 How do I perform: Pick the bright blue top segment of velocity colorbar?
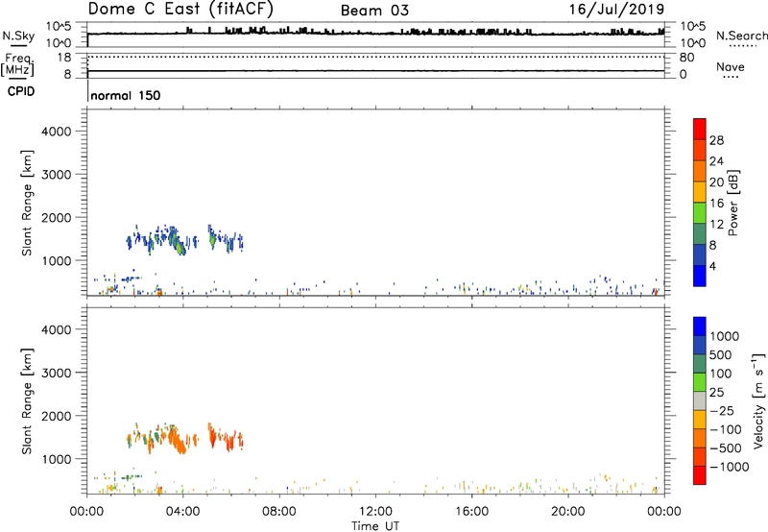coord(700,326)
